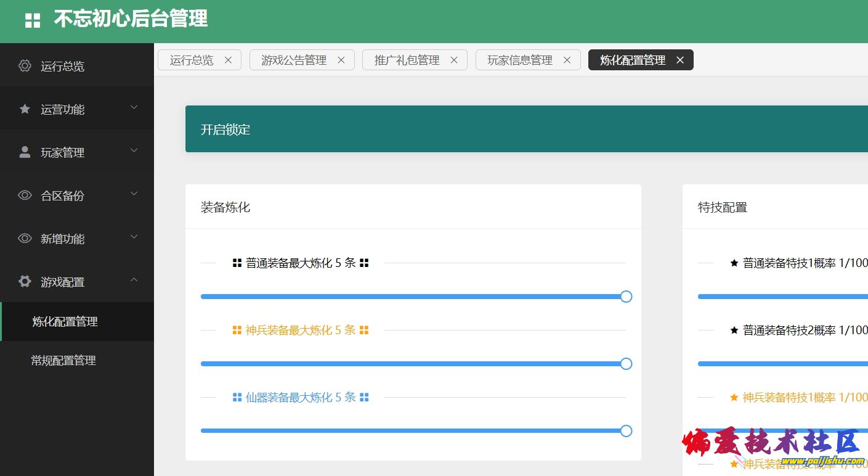Screen dimensions: 868x476
Task: Switch to the 推广礼包管理 tab
Action: pyautogui.click(x=407, y=60)
